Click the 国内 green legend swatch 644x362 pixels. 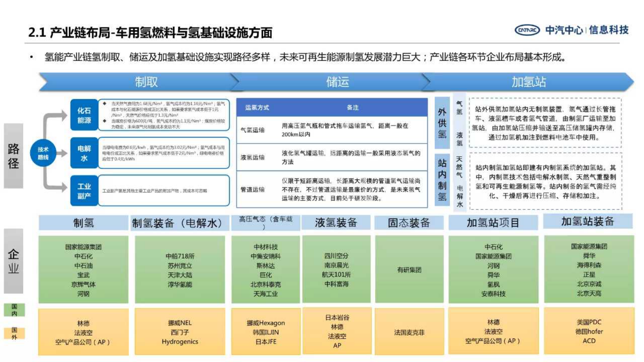14,310
